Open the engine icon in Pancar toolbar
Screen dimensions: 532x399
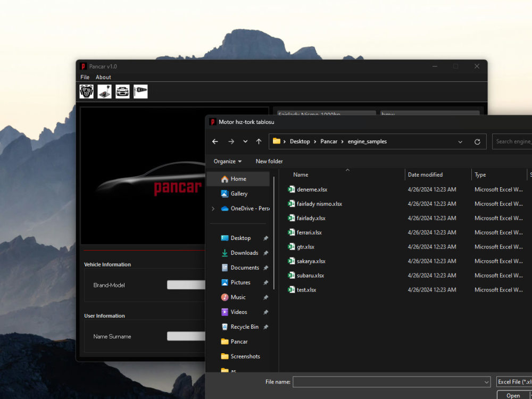click(87, 92)
